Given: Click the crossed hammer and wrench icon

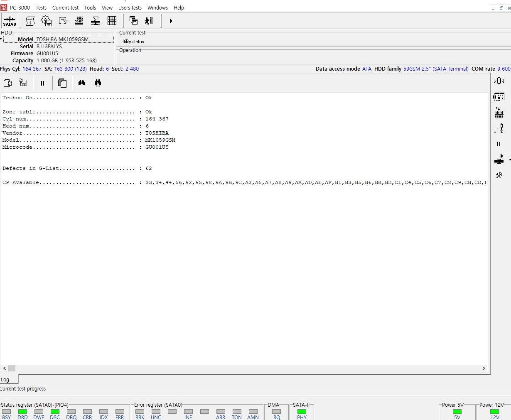Looking at the screenshot, I should (499, 175).
